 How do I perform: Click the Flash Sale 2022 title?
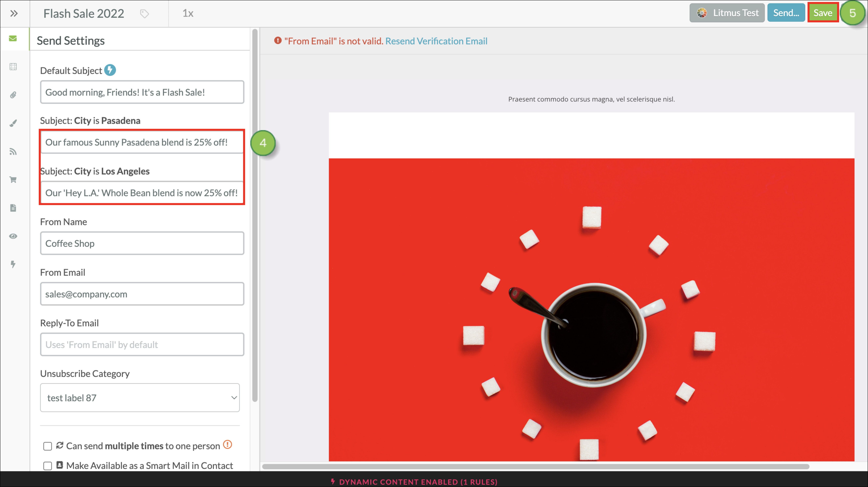coord(84,13)
